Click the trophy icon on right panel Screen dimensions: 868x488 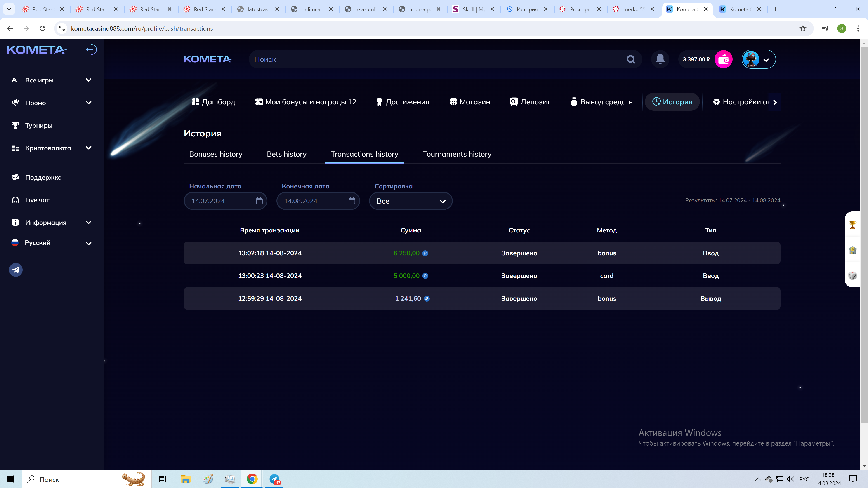click(x=852, y=225)
